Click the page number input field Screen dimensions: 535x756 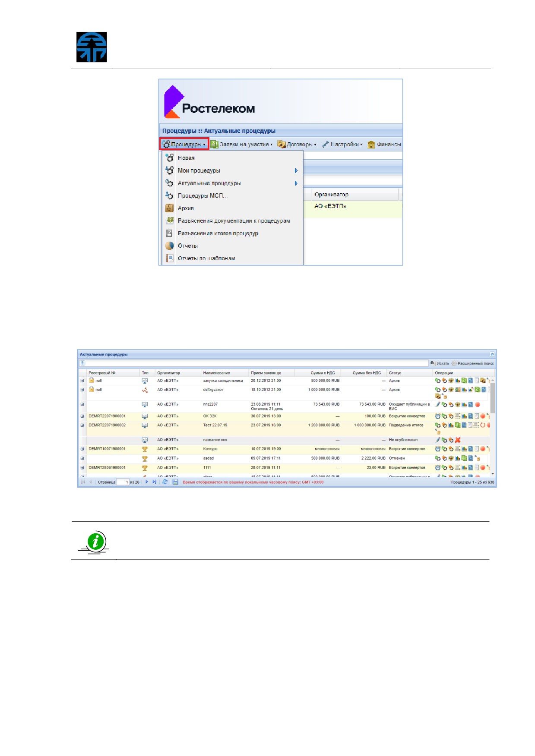tap(123, 482)
